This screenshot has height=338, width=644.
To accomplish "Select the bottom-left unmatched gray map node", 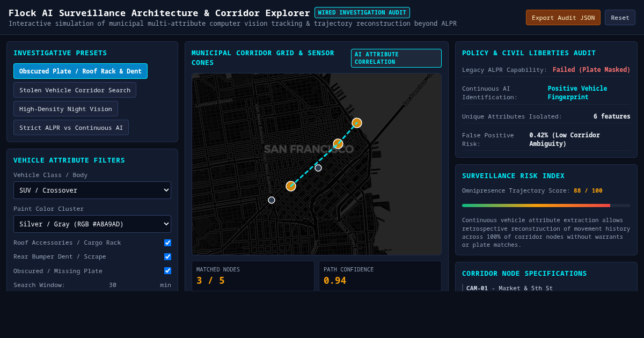I will (272, 200).
